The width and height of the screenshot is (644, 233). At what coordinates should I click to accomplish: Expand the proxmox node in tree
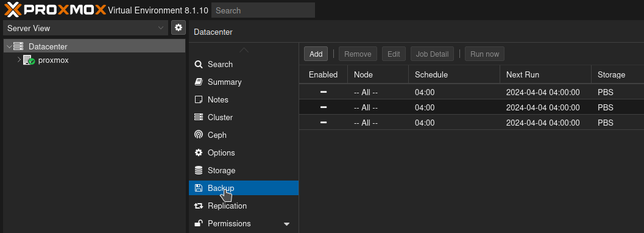point(19,60)
